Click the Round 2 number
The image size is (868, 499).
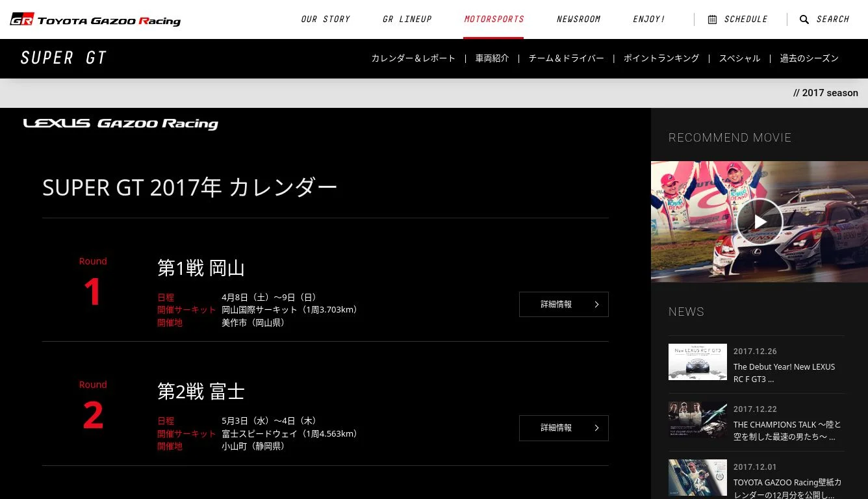click(93, 415)
